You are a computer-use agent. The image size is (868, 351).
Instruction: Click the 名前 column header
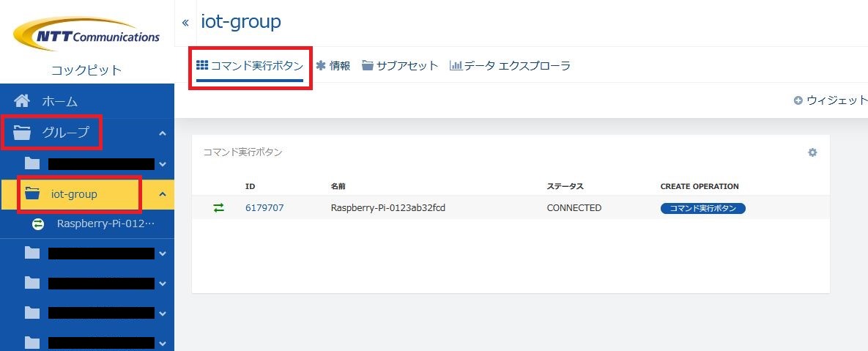[338, 186]
